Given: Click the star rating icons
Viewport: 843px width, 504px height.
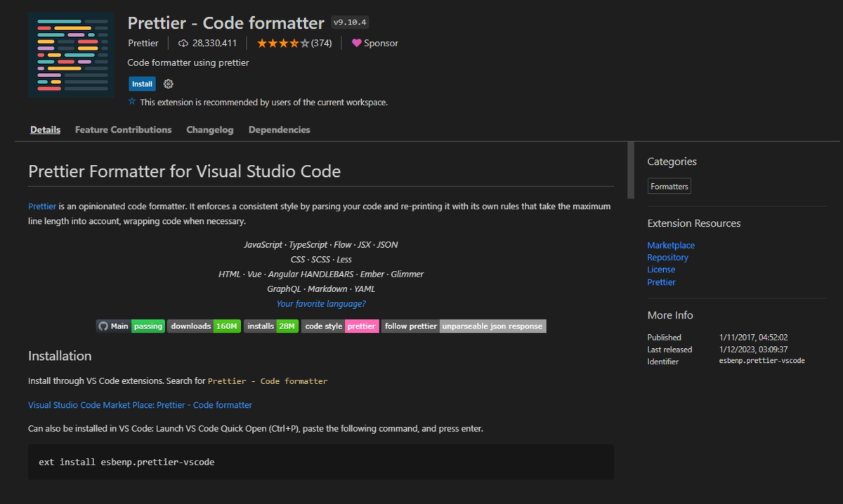Looking at the screenshot, I should (283, 44).
